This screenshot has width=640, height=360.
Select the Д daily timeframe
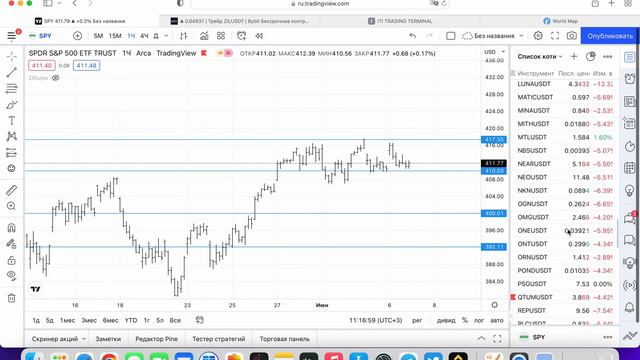[156, 36]
